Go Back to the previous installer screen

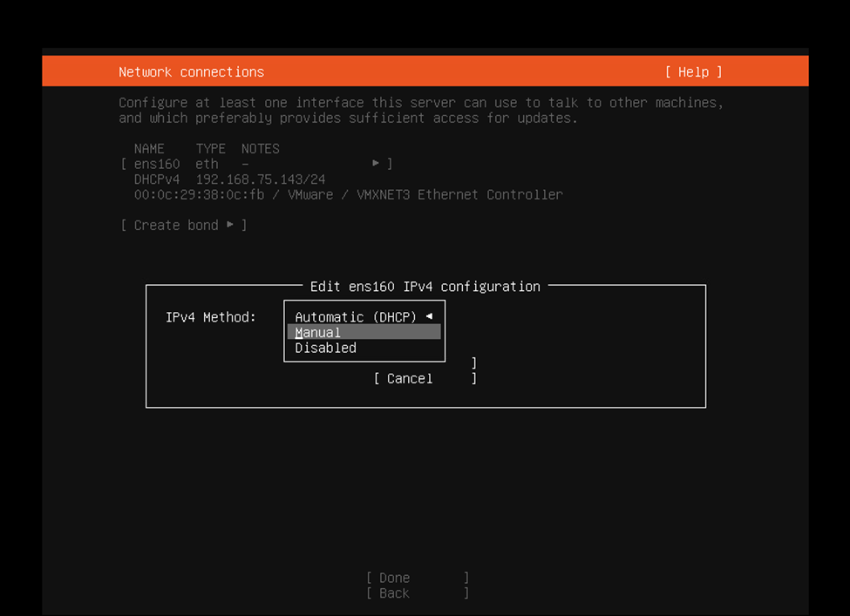click(417, 593)
